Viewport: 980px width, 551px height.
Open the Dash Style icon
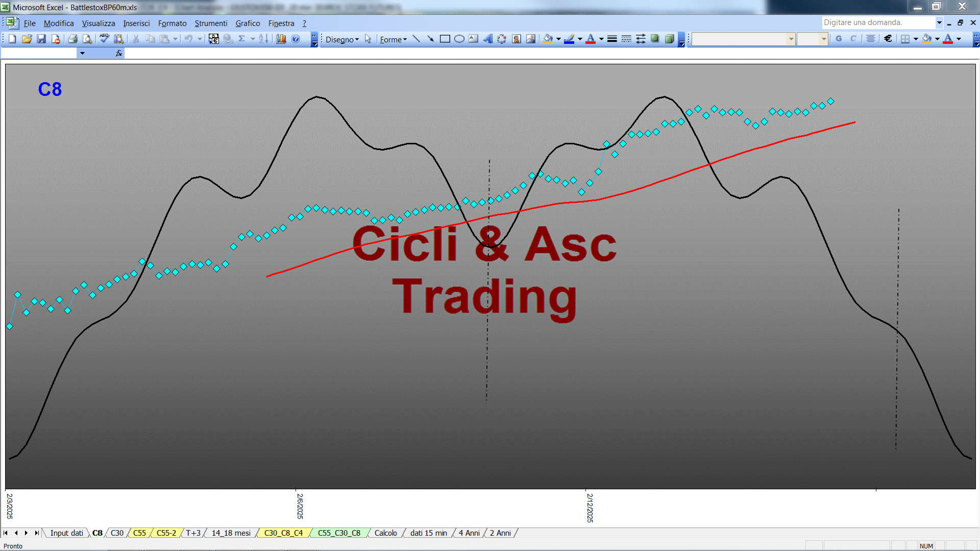click(x=626, y=39)
